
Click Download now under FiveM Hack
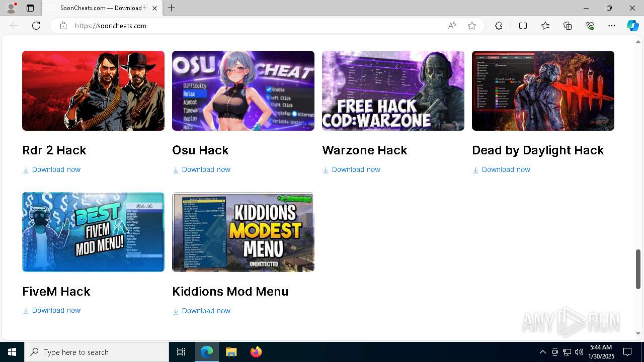[52, 310]
